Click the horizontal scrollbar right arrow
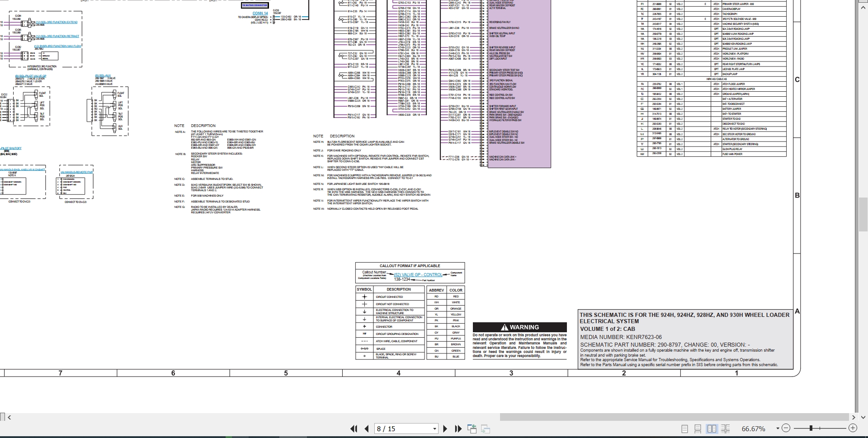The height and width of the screenshot is (438, 868). click(854, 417)
